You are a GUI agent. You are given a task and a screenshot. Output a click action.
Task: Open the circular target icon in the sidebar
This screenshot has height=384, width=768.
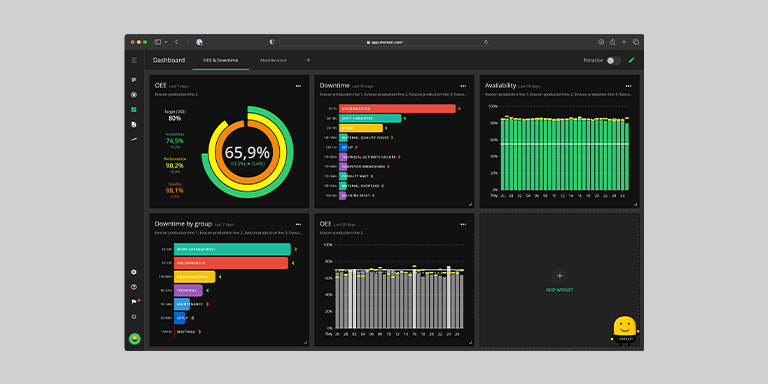coord(134,95)
